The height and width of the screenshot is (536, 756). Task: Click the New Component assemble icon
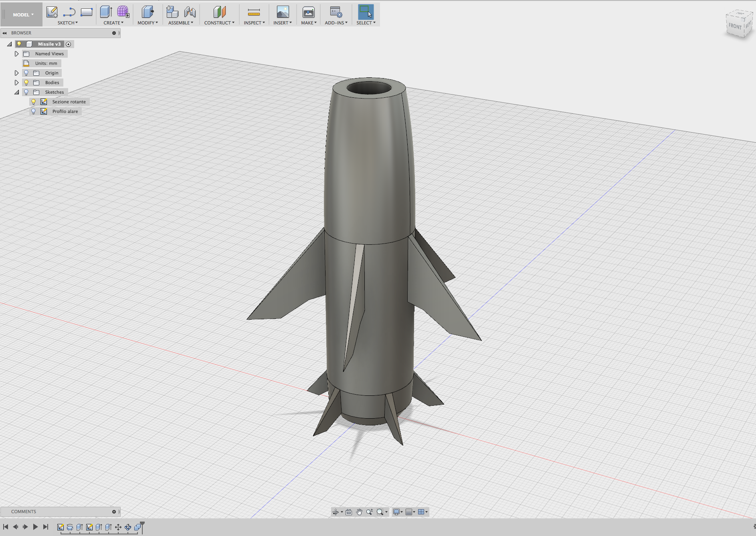click(172, 12)
